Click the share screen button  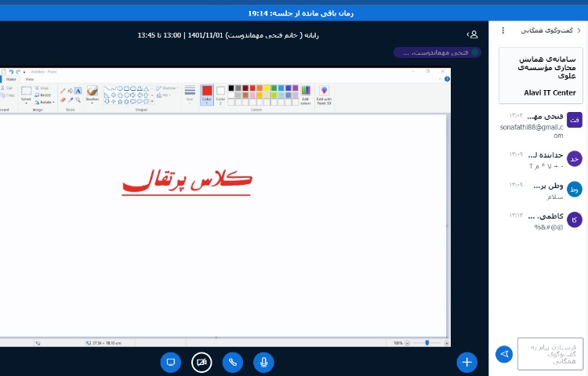[171, 362]
